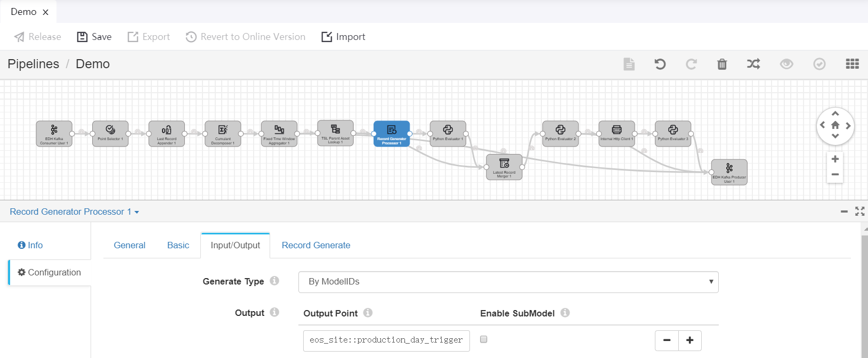Click the Save button
This screenshot has height=358, width=868.
click(94, 37)
